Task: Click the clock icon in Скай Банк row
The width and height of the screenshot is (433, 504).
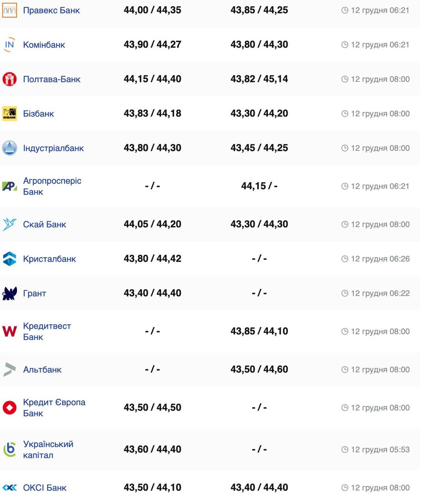Action: 345,224
